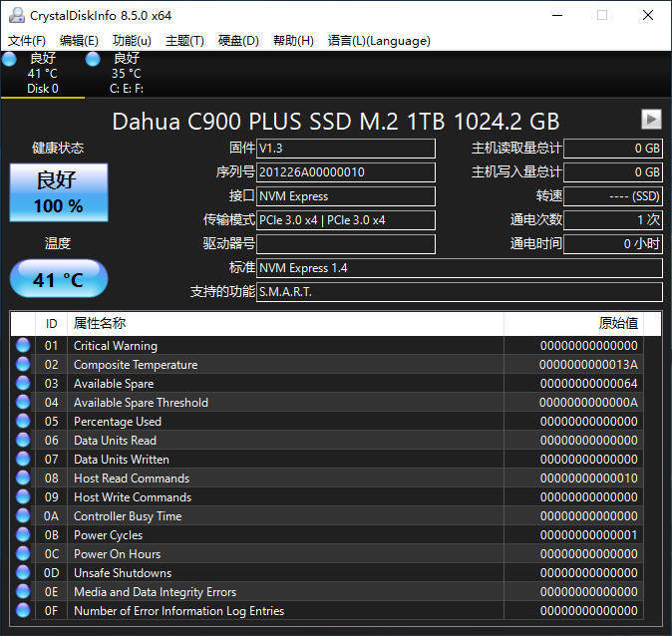The image size is (672, 636).
Task: Click the status orb for Available Spare Threshold
Action: click(23, 402)
